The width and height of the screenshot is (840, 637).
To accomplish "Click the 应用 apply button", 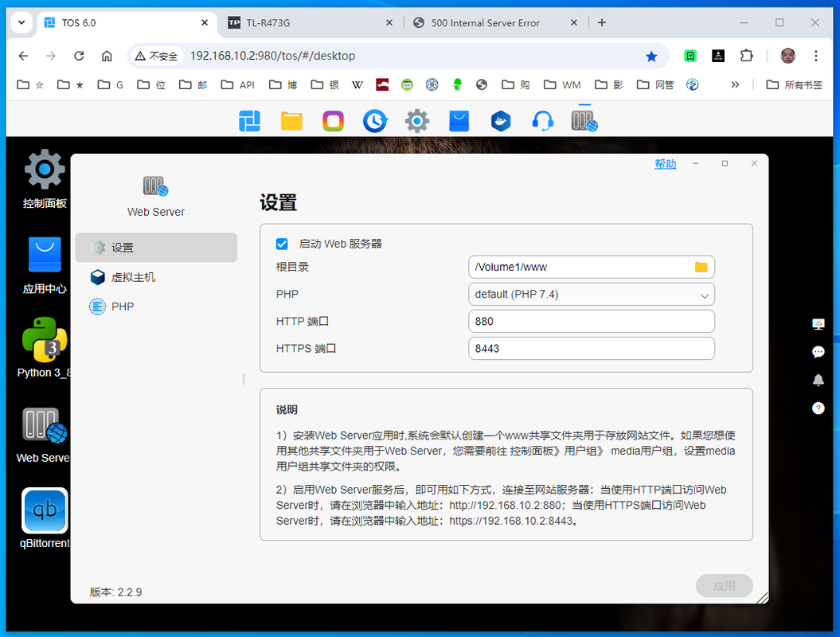I will (724, 586).
